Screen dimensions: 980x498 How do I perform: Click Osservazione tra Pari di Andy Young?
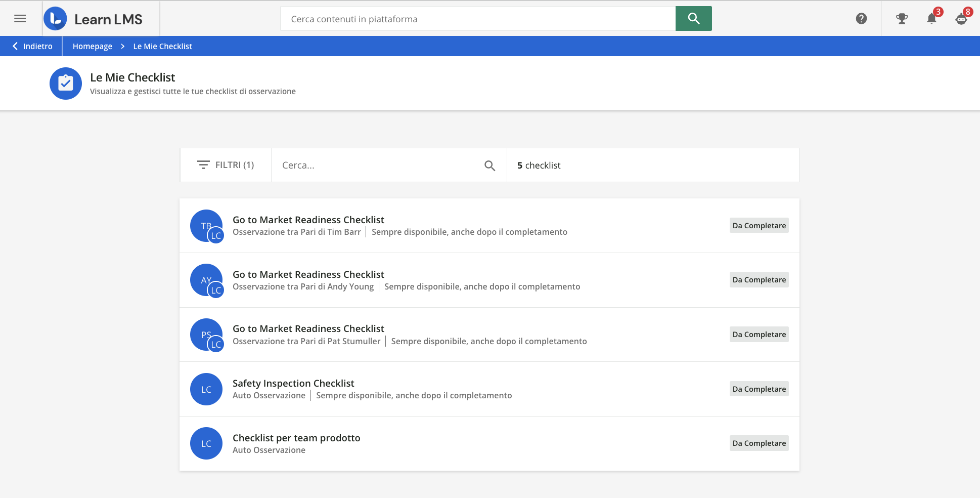tap(303, 286)
